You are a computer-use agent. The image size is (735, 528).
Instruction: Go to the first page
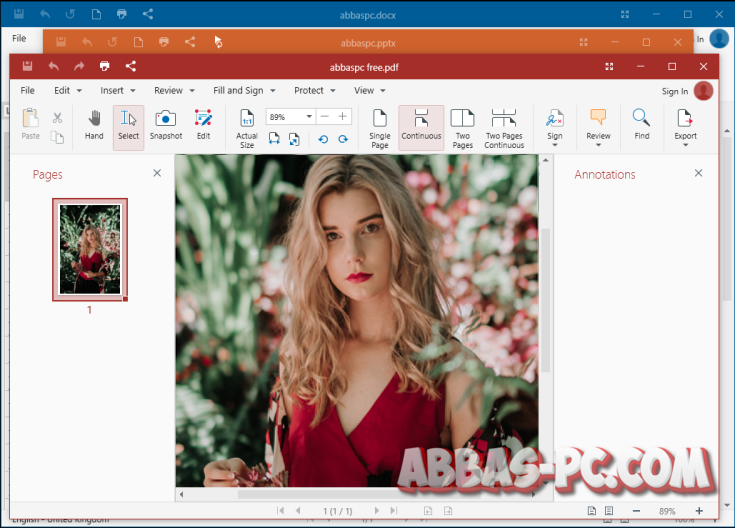click(x=280, y=511)
